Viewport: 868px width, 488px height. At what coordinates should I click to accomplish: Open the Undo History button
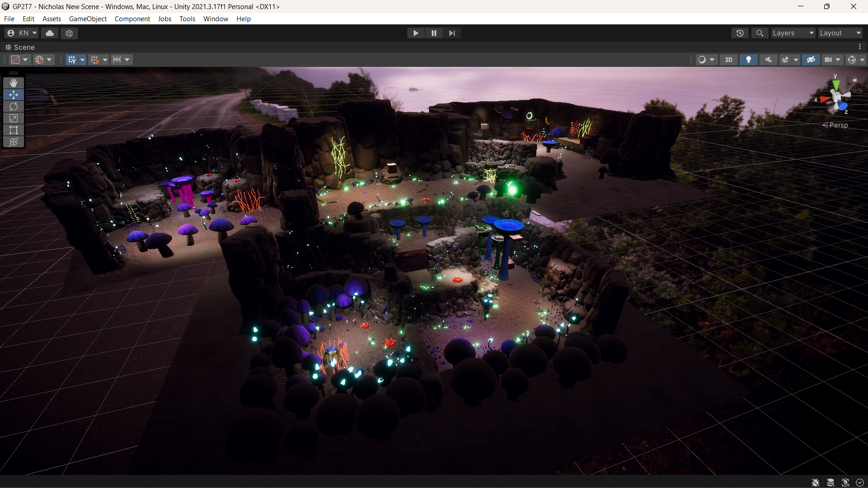point(740,33)
